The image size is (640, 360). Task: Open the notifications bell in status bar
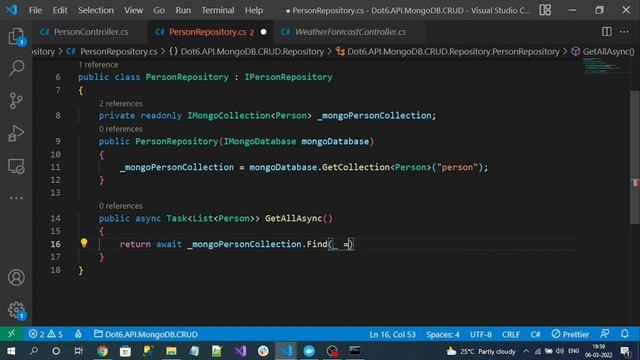[625, 334]
